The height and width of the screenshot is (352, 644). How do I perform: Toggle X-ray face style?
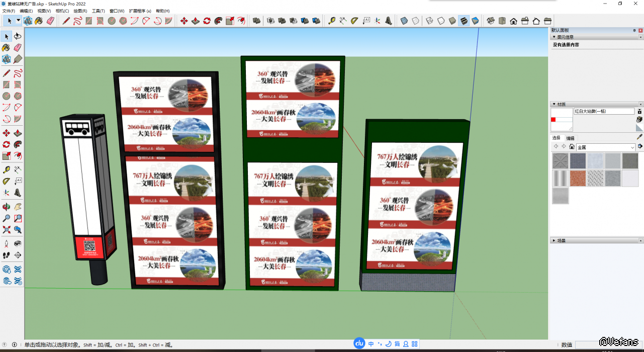tap(404, 21)
